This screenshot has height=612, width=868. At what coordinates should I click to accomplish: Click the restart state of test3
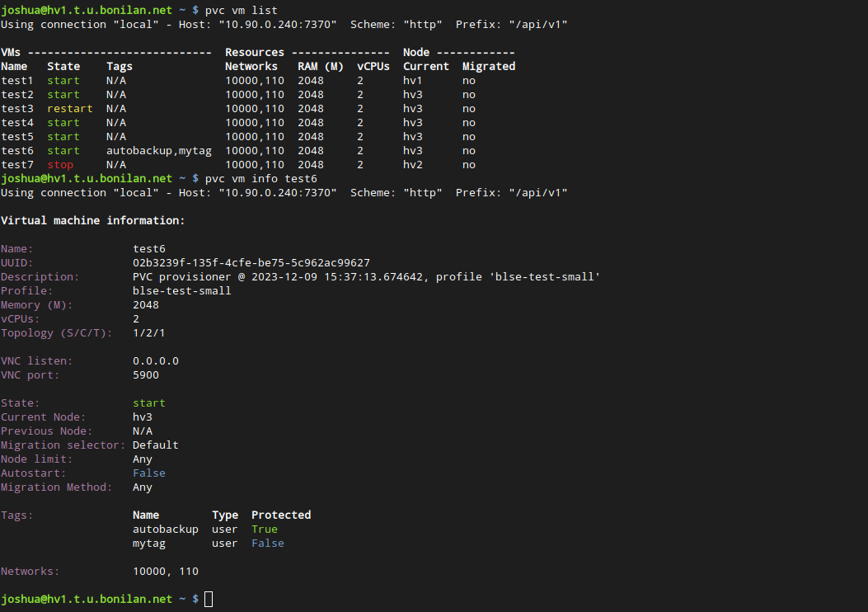[70, 108]
